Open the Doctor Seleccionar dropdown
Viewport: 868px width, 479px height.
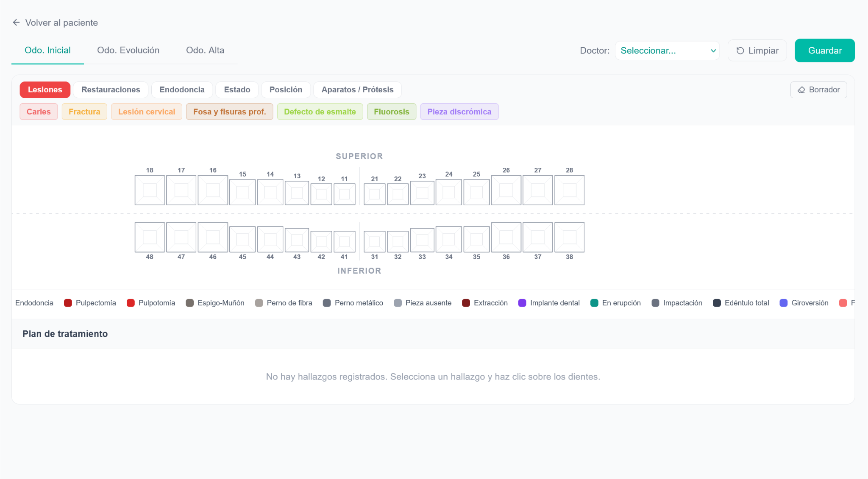coord(667,51)
